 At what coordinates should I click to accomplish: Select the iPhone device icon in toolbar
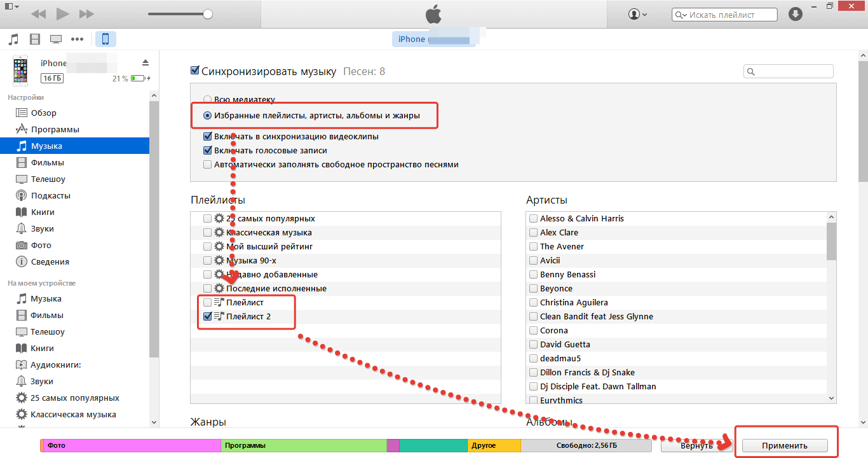tap(105, 39)
